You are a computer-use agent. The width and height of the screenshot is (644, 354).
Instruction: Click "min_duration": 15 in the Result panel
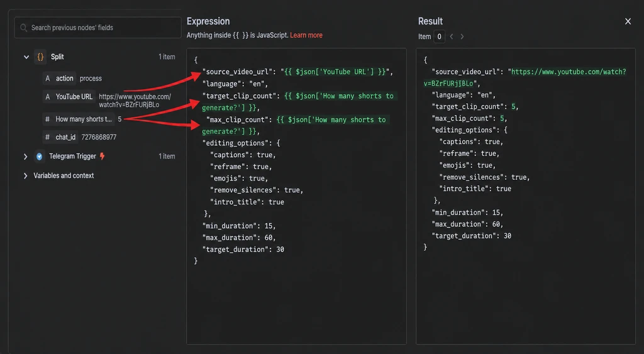click(467, 213)
